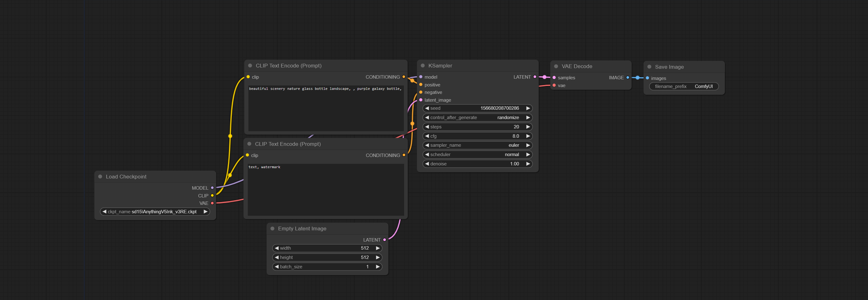Decrease steps with the left arrow
Viewport: 868px width, 300px height.
point(427,127)
